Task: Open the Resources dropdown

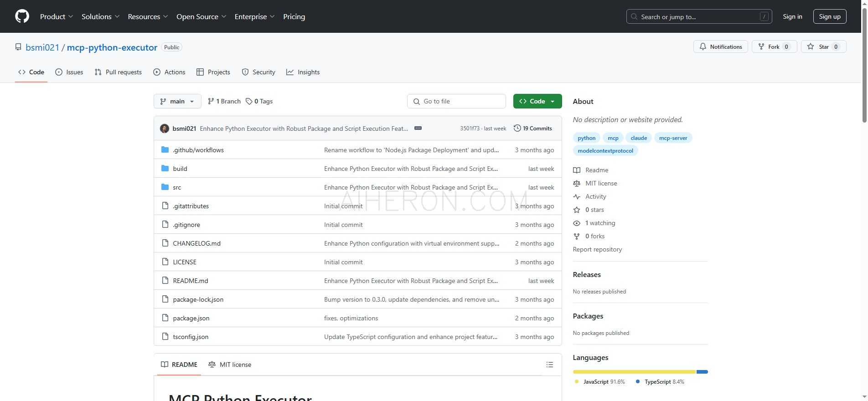Action: click(x=148, y=16)
